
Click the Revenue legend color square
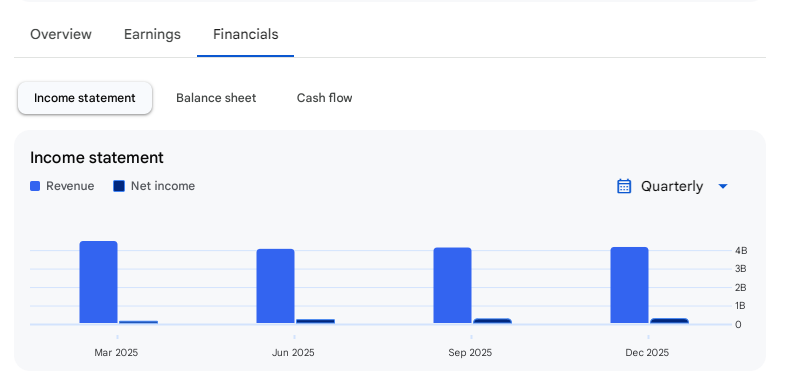[35, 186]
